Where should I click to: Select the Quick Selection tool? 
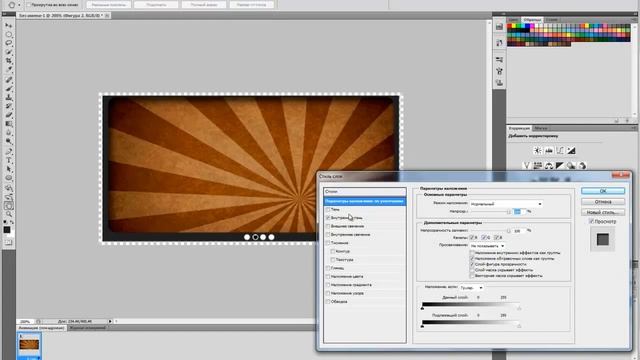(x=8, y=52)
